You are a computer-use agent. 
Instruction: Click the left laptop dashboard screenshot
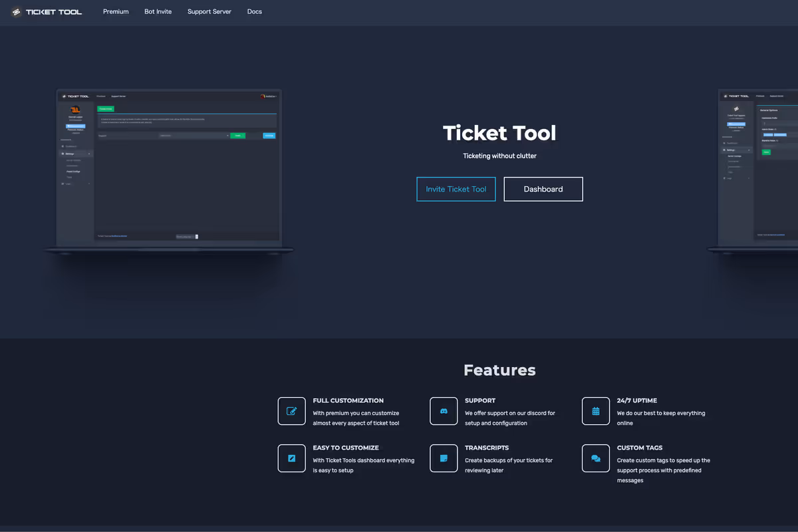(x=169, y=172)
